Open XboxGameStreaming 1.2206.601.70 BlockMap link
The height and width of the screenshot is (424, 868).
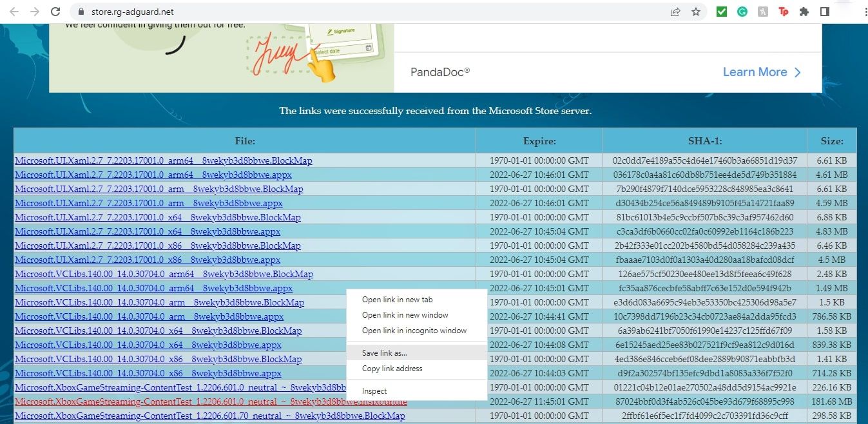[x=210, y=416]
